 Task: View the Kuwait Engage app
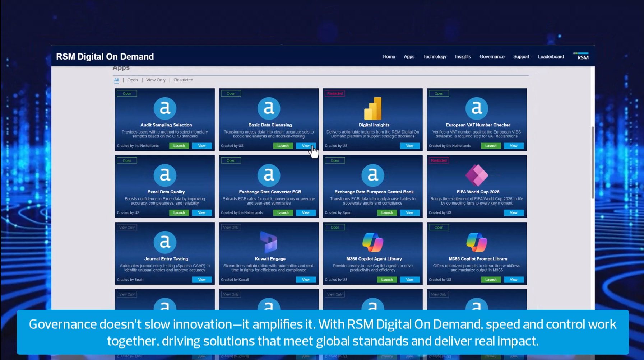point(306,280)
